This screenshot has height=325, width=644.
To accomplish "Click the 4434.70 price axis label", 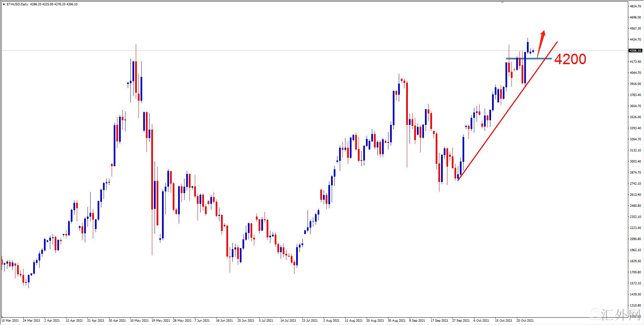I will [x=635, y=40].
